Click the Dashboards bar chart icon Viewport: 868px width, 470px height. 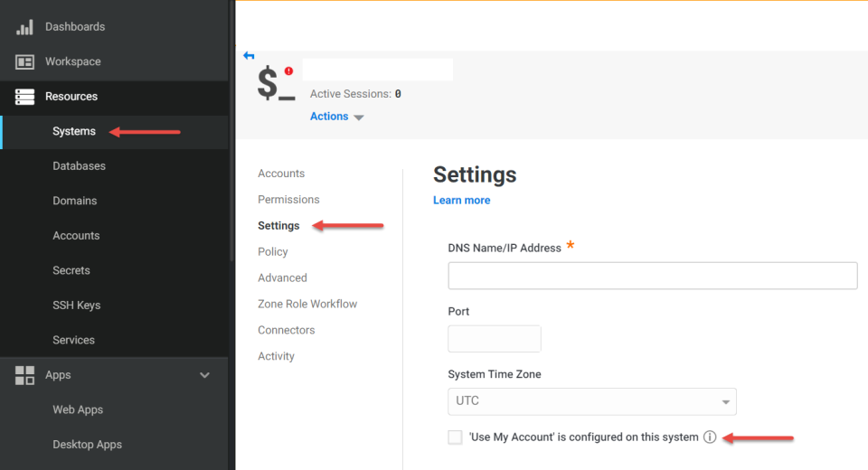(24, 27)
